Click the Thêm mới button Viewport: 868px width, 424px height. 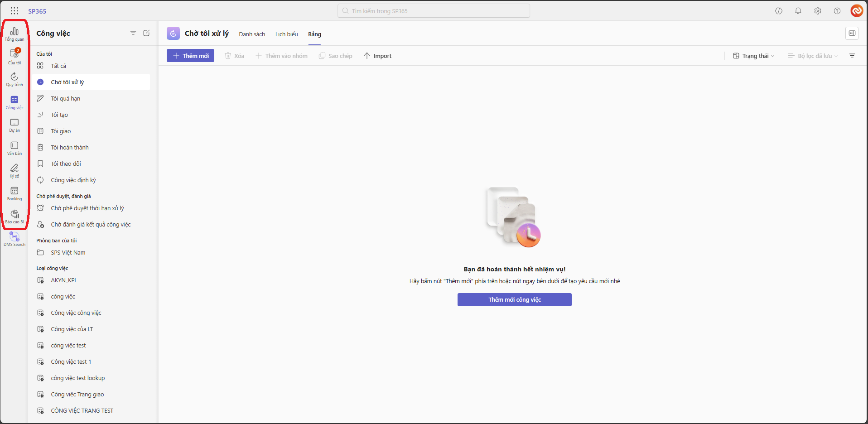click(x=190, y=56)
